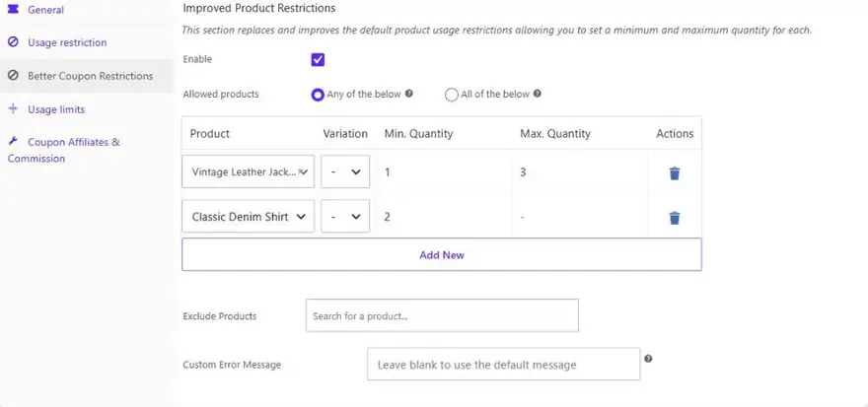Click Max. Quantity value 3
Screen dimensions: 868x407
523,172
